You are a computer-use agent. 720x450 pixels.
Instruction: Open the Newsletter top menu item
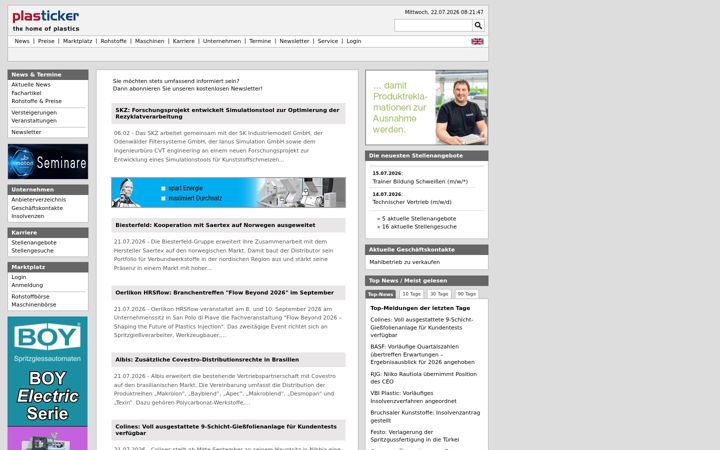point(294,41)
